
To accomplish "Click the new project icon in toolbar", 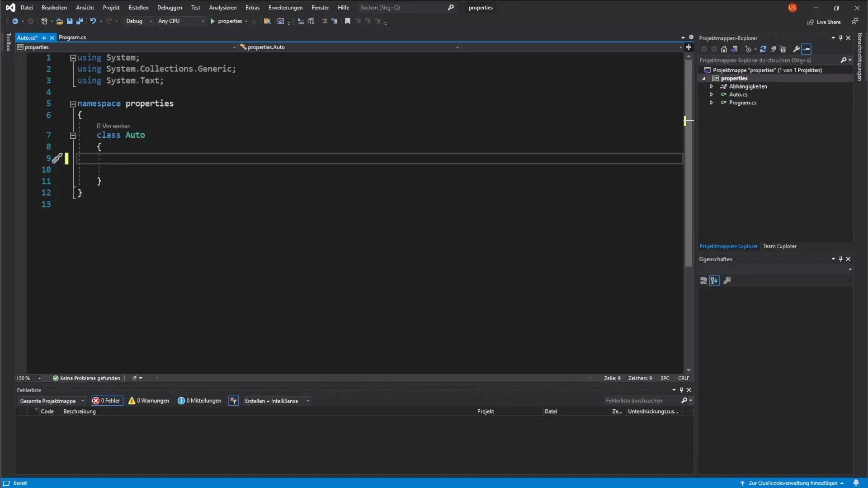I will (44, 21).
